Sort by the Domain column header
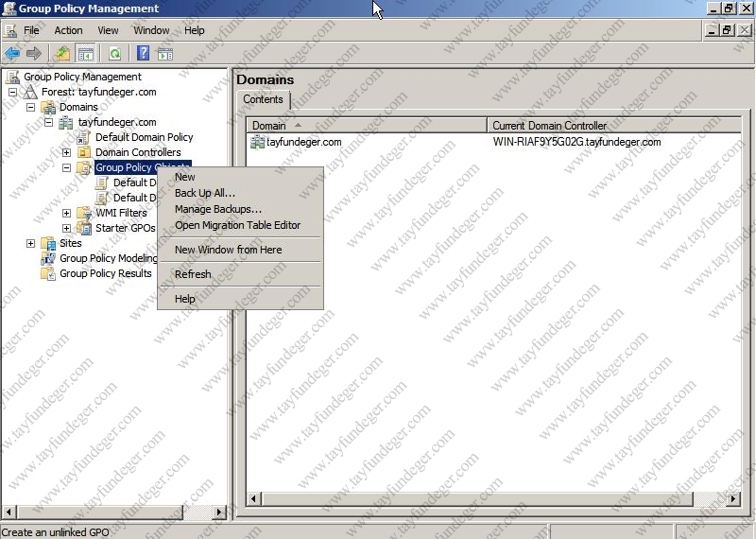This screenshot has height=539, width=756. click(x=367, y=126)
